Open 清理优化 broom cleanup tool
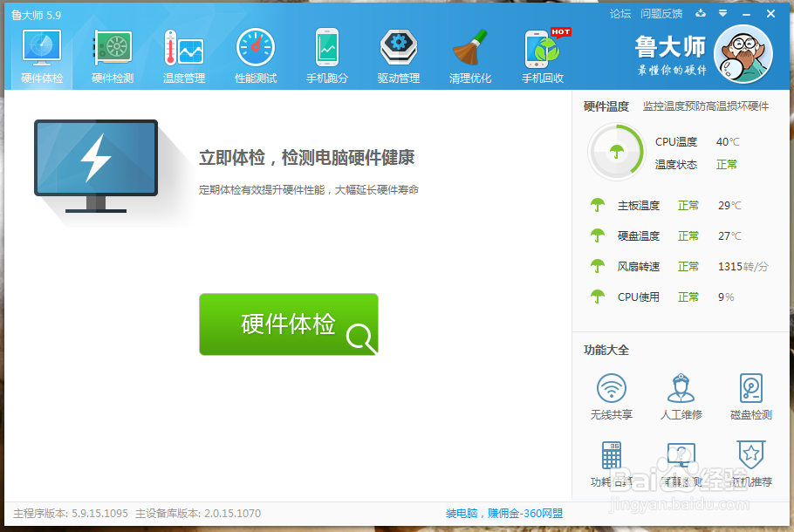The image size is (794, 532). (x=470, y=56)
